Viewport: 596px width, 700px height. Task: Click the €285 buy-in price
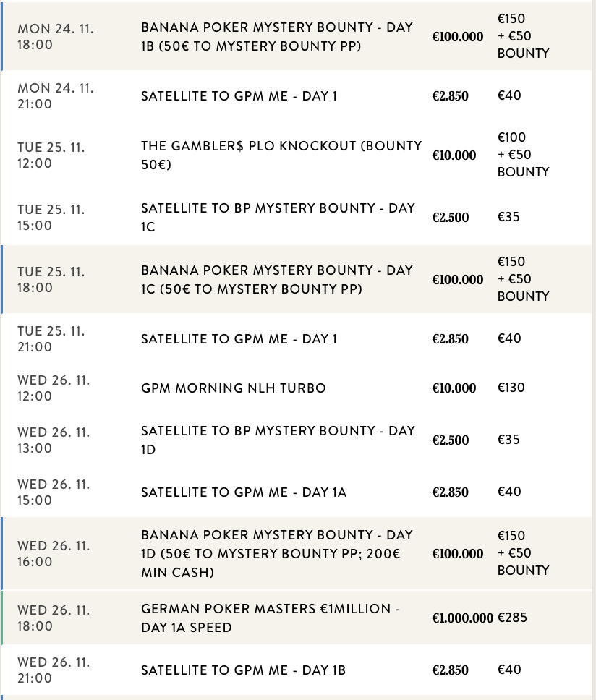(x=513, y=618)
